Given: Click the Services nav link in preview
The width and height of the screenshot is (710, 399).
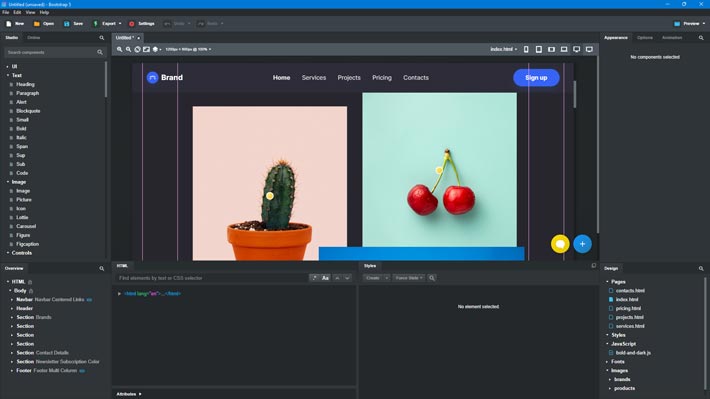Looking at the screenshot, I should point(314,78).
